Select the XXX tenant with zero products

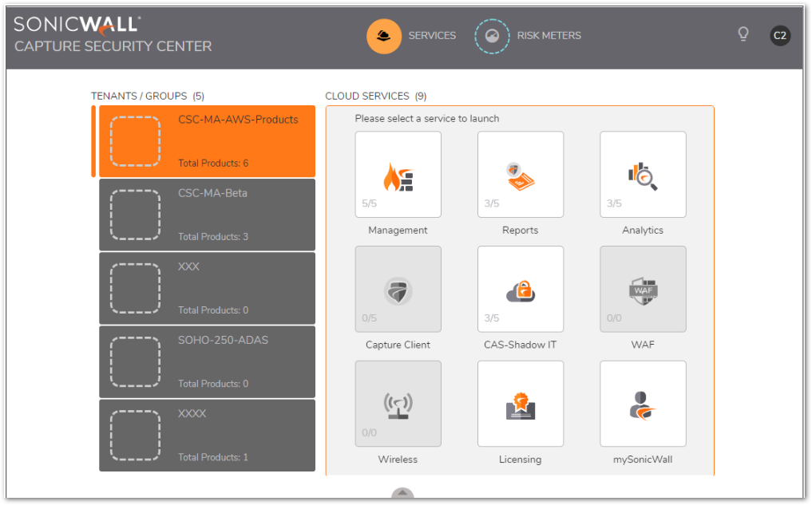coord(207,288)
